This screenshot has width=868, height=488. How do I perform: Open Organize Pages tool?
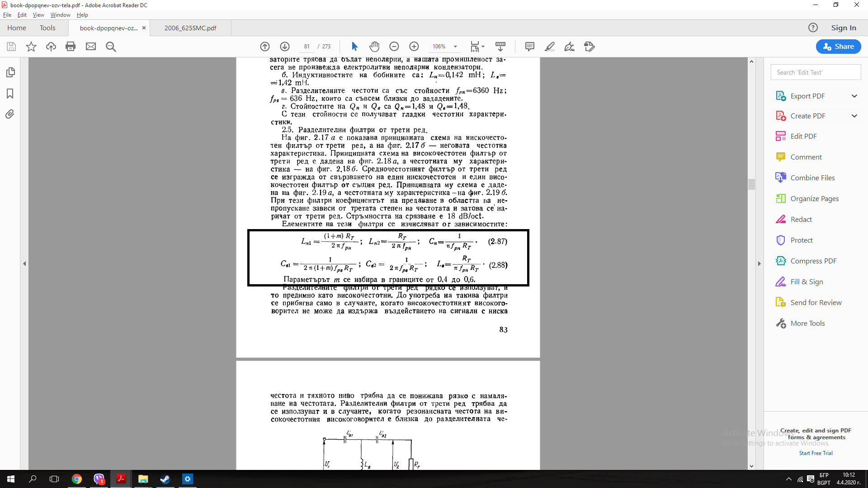coord(814,198)
